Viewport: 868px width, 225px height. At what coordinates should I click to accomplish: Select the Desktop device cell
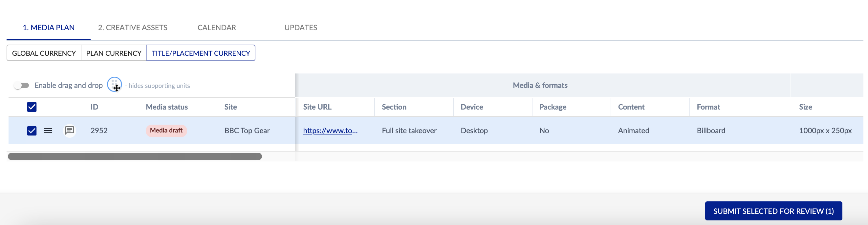point(474,130)
